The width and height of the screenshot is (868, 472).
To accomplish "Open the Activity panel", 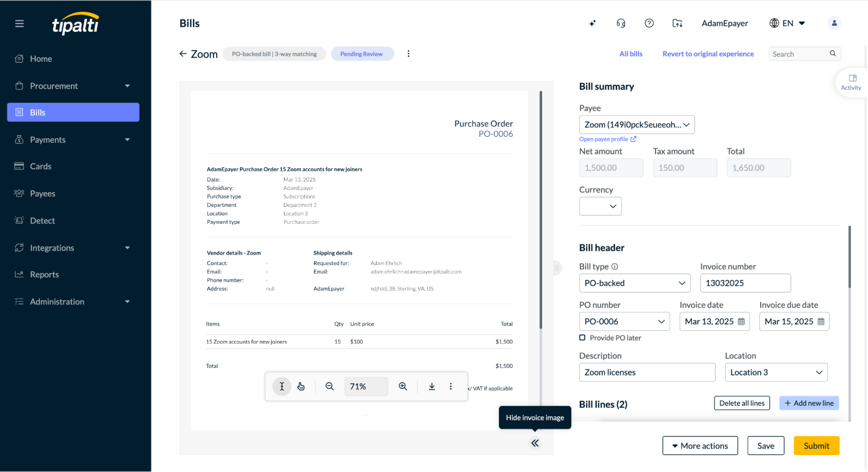I will 851,82.
